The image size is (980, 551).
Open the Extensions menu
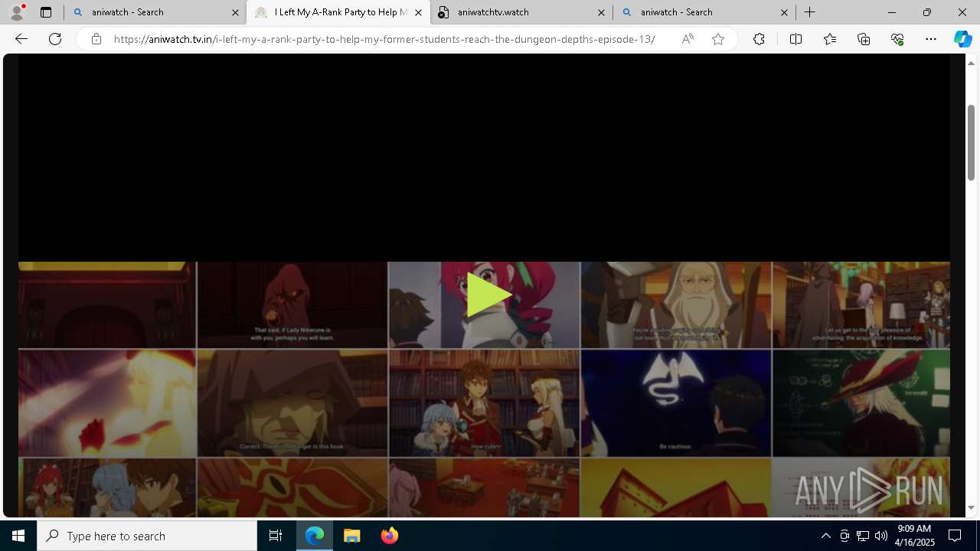[x=759, y=39]
